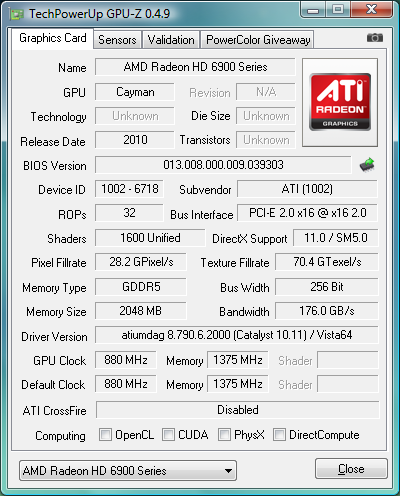The height and width of the screenshot is (496, 400).
Task: Toggle the OpenCL checkbox
Action: pyautogui.click(x=105, y=435)
